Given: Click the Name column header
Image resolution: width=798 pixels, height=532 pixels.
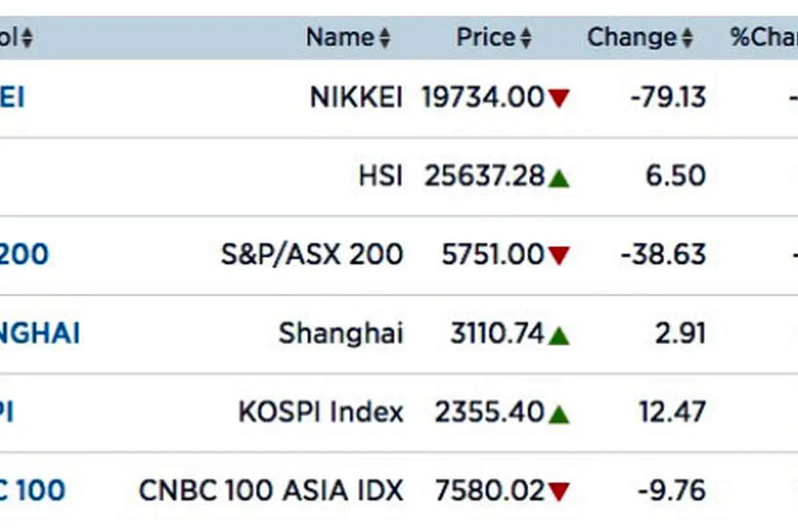Looking at the screenshot, I should (x=340, y=38).
